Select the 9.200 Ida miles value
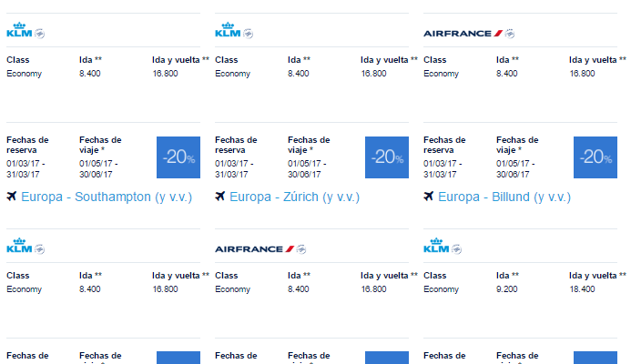Screen dimensions: 631x364 tap(506, 289)
